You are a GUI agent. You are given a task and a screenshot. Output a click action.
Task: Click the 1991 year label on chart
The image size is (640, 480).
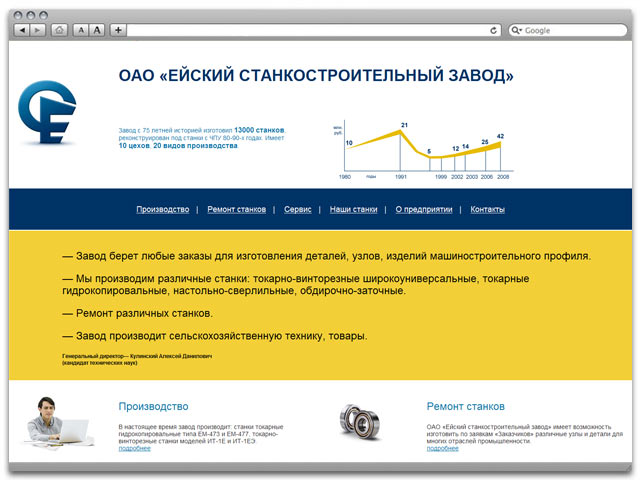coord(401,177)
